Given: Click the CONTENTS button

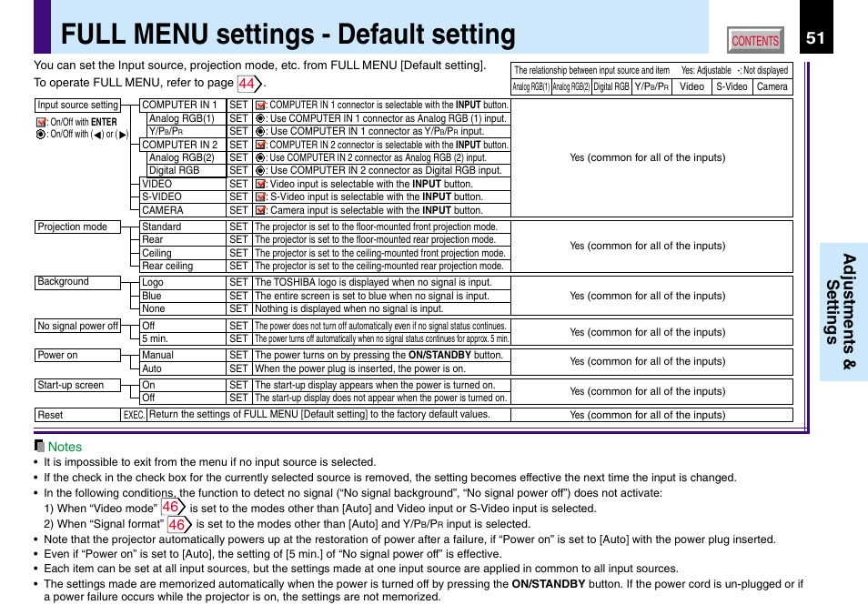Looking at the screenshot, I should pos(755,40).
